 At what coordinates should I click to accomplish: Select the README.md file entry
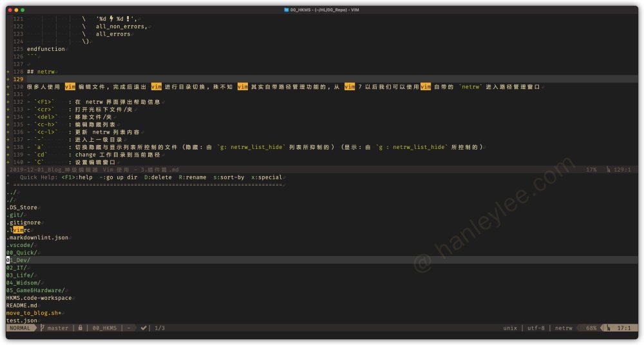(x=21, y=305)
